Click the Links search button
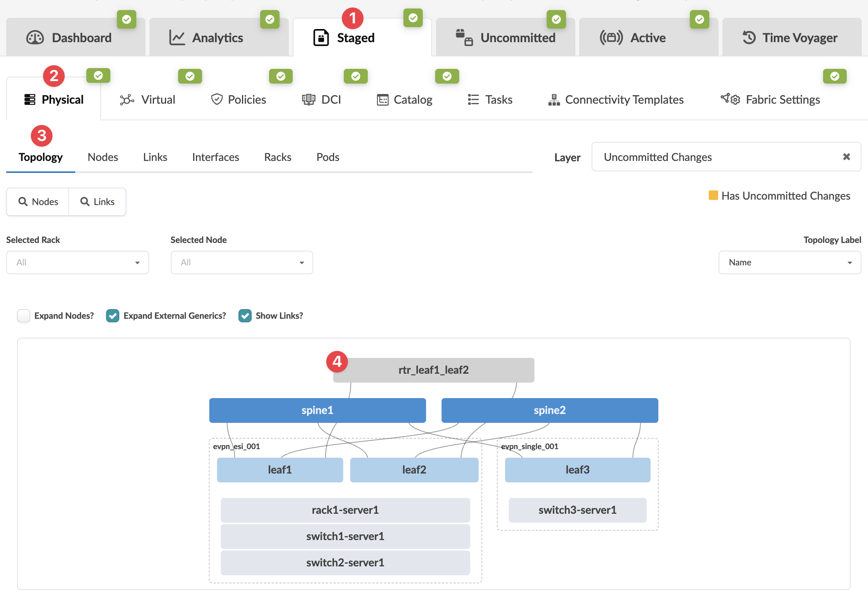 97,202
